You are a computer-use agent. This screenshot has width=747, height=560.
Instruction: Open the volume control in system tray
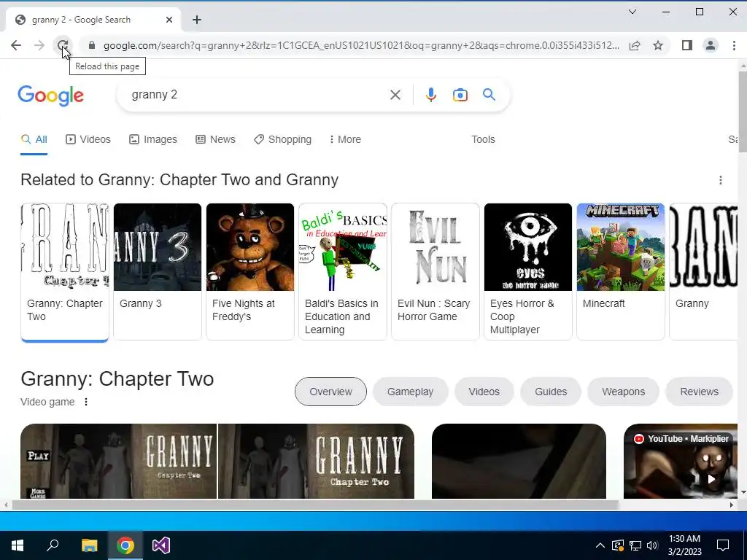tap(652, 545)
